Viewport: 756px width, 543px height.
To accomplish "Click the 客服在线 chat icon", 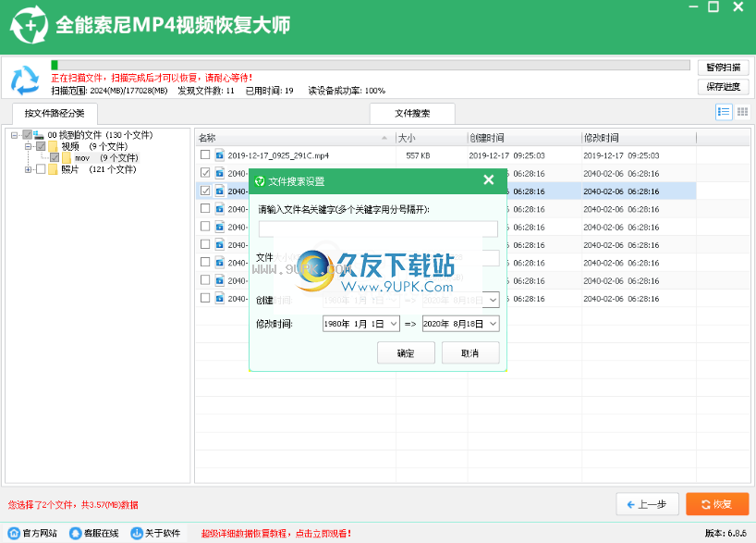I will [x=75, y=534].
